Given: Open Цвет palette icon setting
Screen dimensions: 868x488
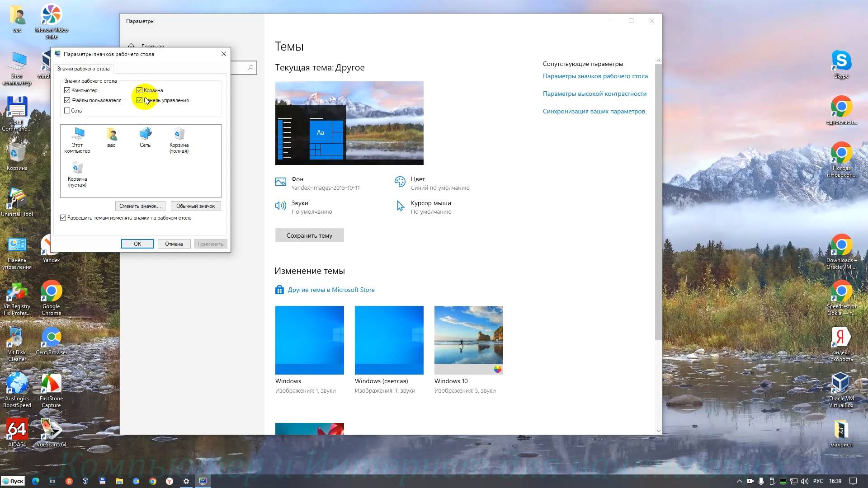Looking at the screenshot, I should click(x=400, y=182).
